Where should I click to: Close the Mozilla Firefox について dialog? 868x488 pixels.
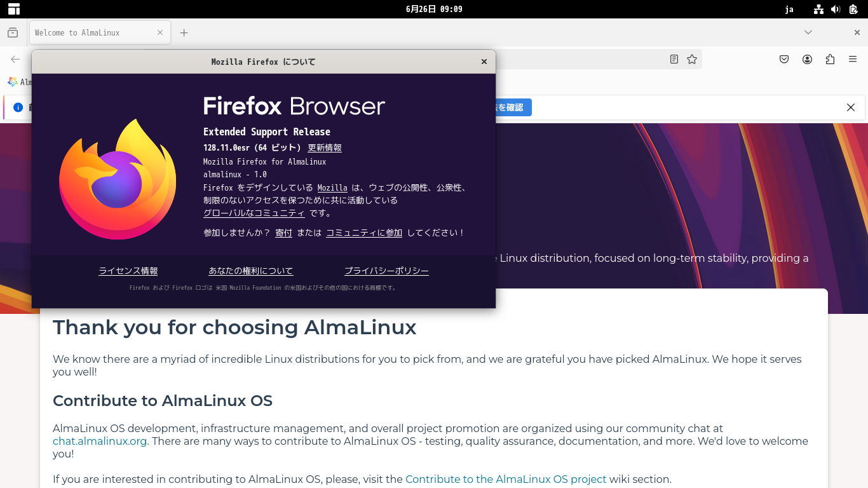pos(484,62)
